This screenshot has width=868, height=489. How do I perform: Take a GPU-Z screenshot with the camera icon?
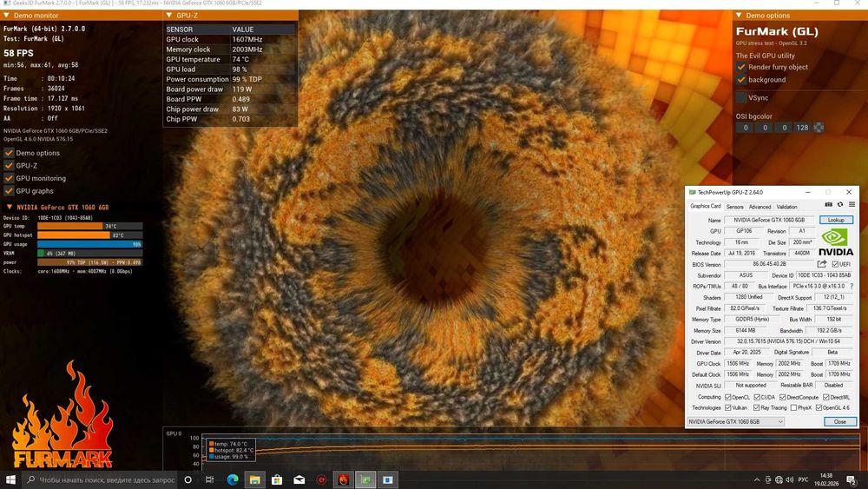tap(828, 204)
